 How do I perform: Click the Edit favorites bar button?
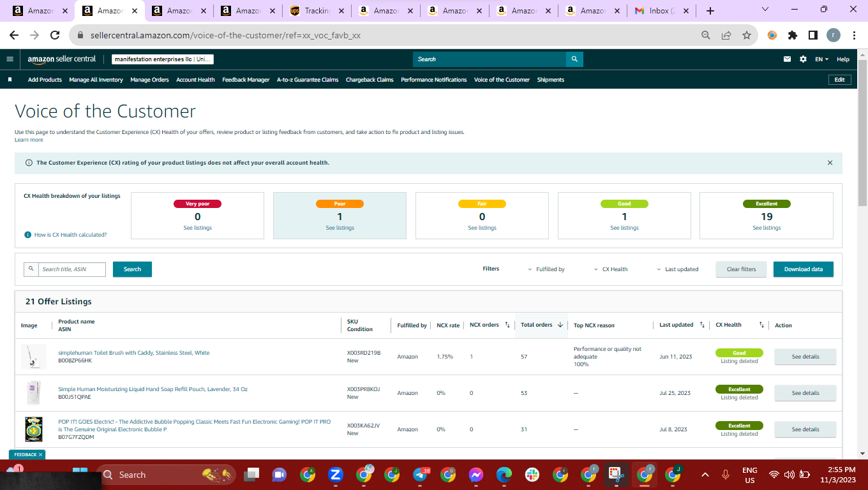[x=839, y=80]
